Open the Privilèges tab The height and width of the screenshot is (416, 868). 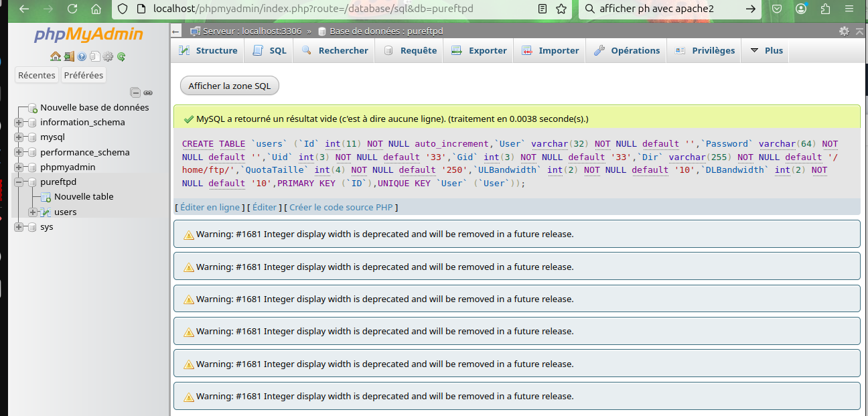click(705, 51)
